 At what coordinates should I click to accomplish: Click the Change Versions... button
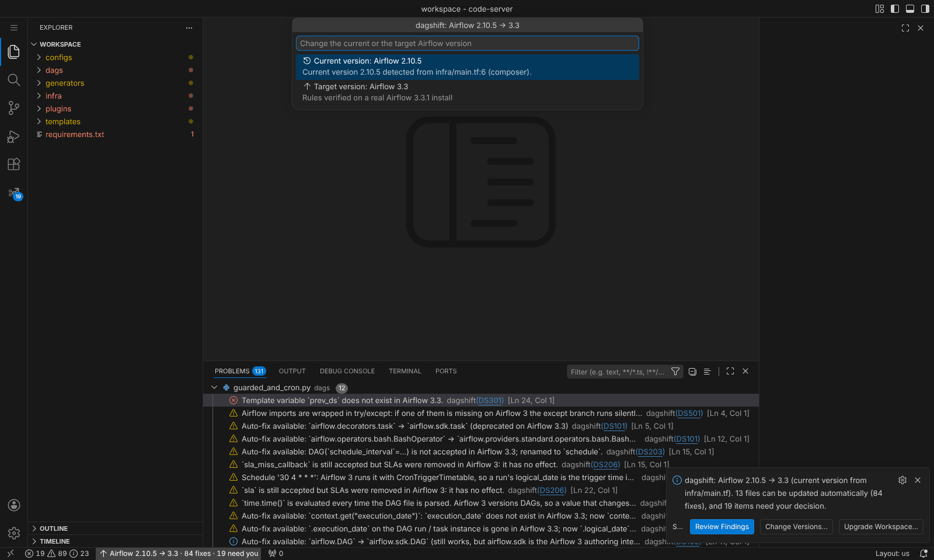tap(796, 527)
